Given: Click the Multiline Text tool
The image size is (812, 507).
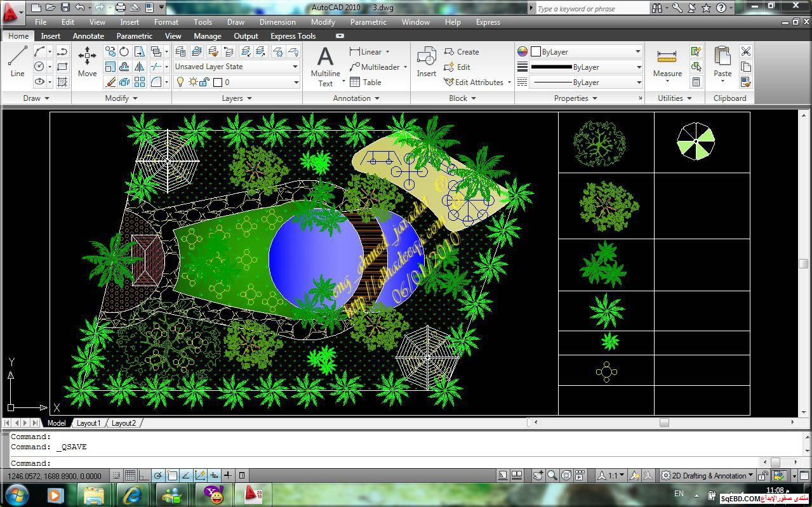Looking at the screenshot, I should (x=325, y=66).
